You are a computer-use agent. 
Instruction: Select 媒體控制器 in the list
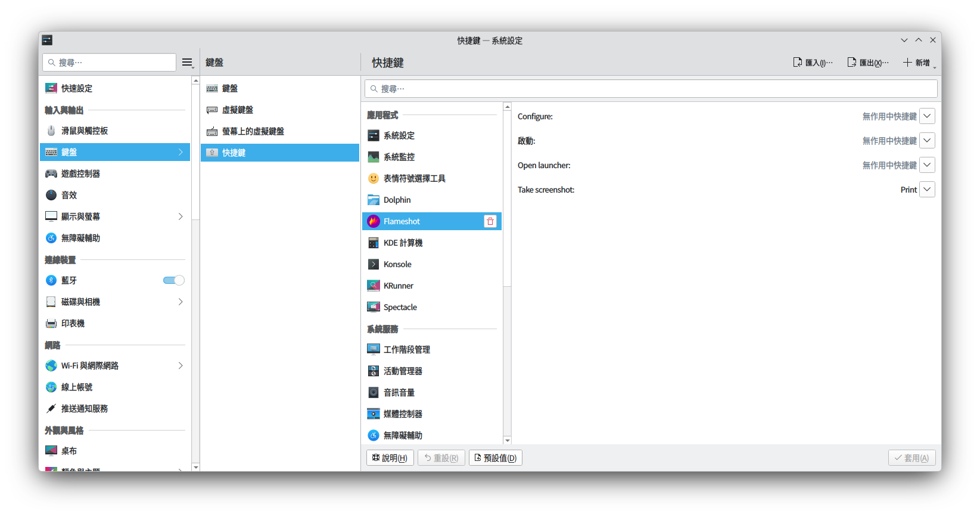point(432,414)
